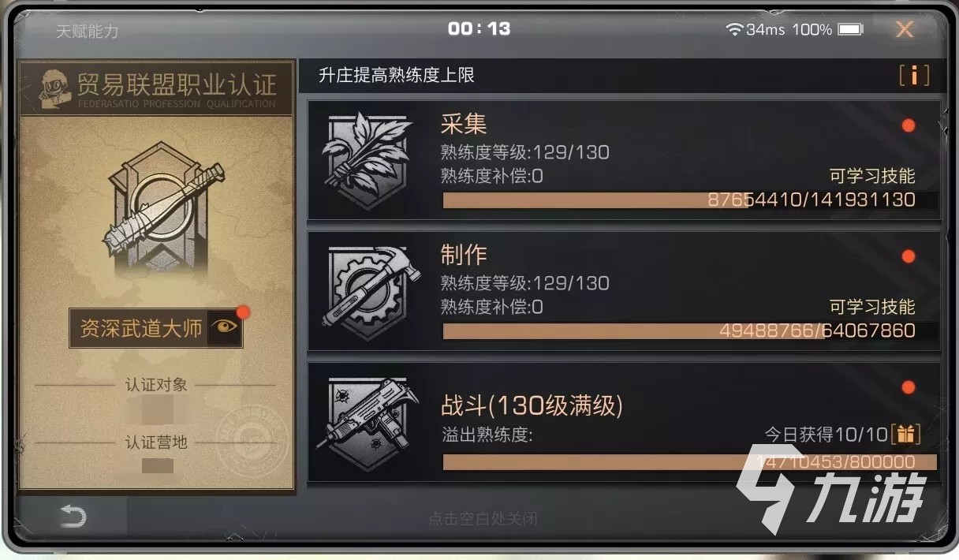Viewport: 959px width, 560px height.
Task: Claim the gift box reward icon
Action: coord(905,434)
